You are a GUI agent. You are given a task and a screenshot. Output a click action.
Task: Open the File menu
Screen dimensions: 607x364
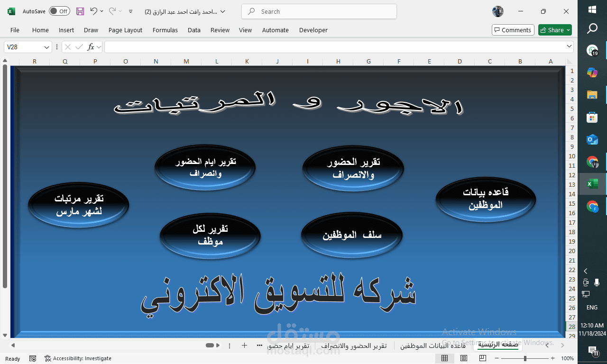(15, 30)
